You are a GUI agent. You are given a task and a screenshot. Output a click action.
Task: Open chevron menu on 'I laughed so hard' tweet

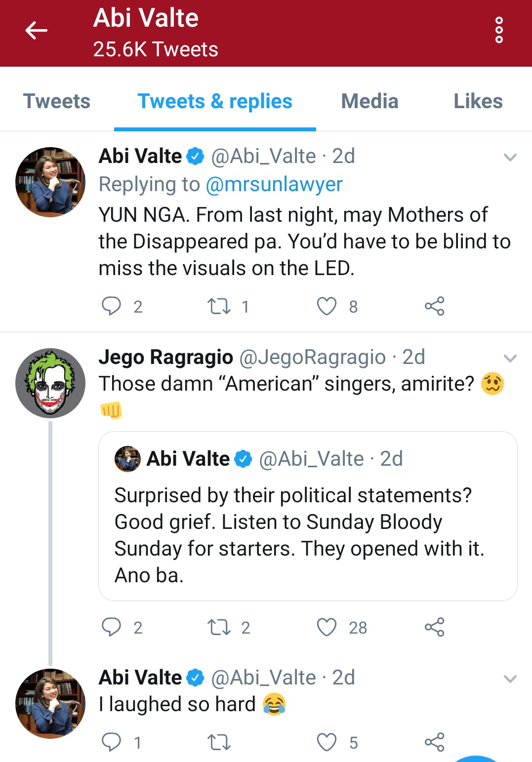click(x=510, y=679)
